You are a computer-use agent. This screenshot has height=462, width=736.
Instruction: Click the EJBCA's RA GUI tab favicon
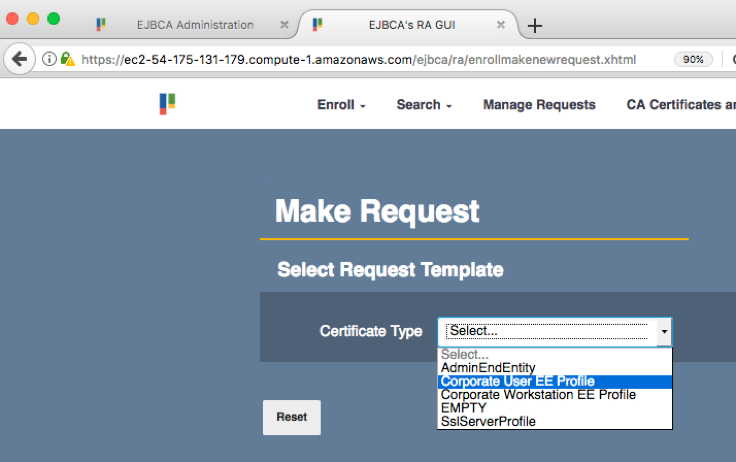(317, 25)
